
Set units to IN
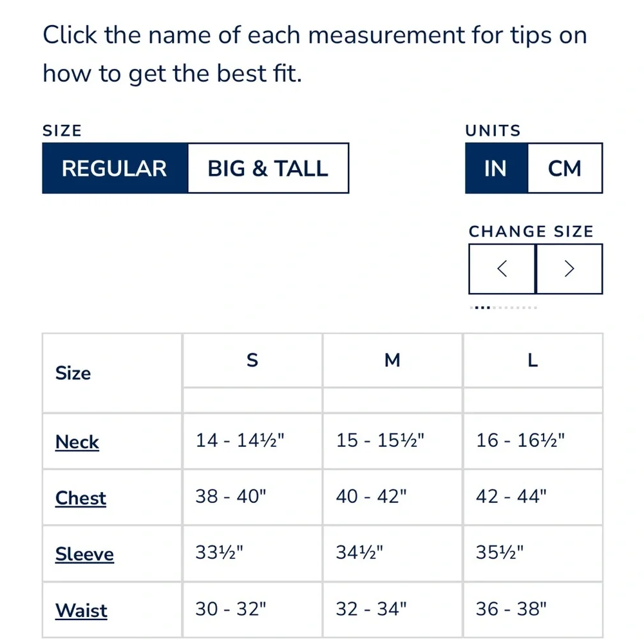[x=496, y=168]
